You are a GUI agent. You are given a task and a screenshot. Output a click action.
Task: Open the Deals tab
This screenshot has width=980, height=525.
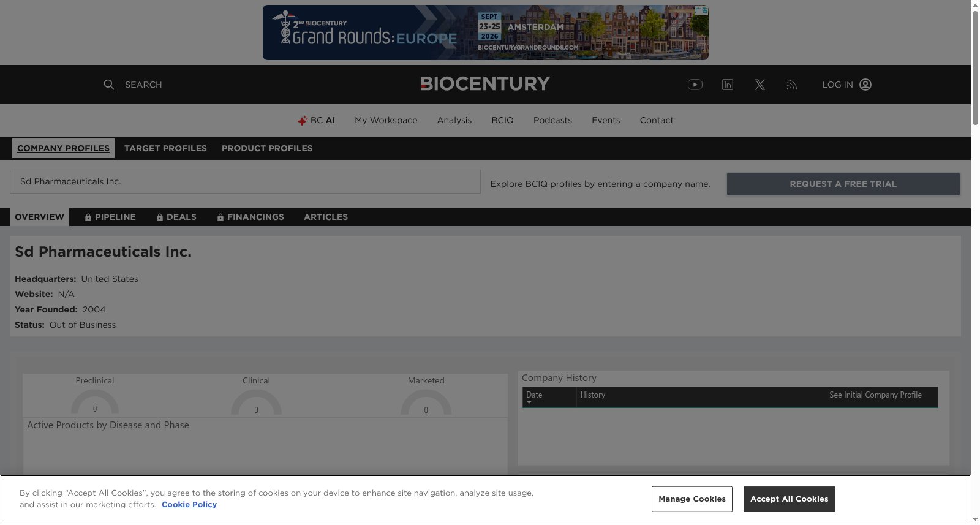point(176,217)
